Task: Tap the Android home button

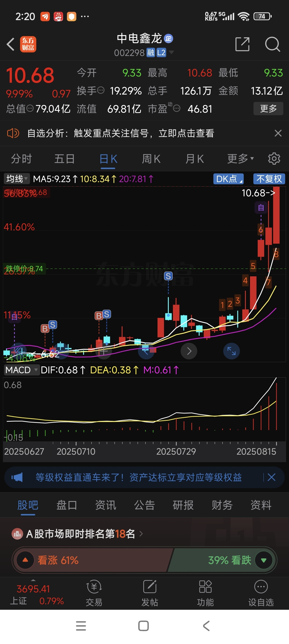Action: [x=144, y=626]
